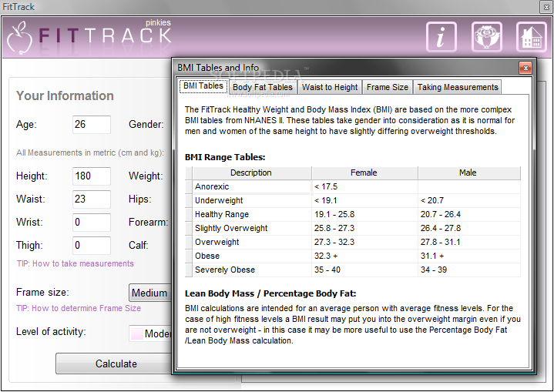
Task: Click the 'BMI Range Tables:' heading
Action: click(x=225, y=157)
